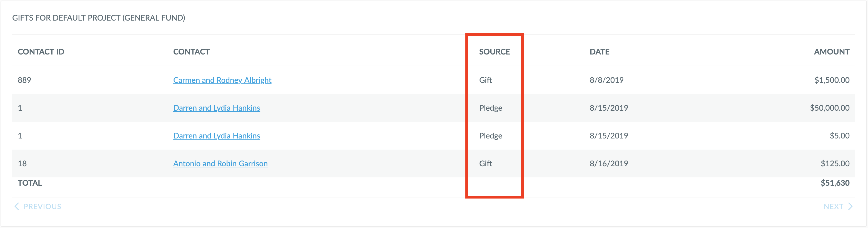Viewport: 868px width, 228px height.
Task: Select the $1,500.00 amount cell
Action: click(832, 80)
